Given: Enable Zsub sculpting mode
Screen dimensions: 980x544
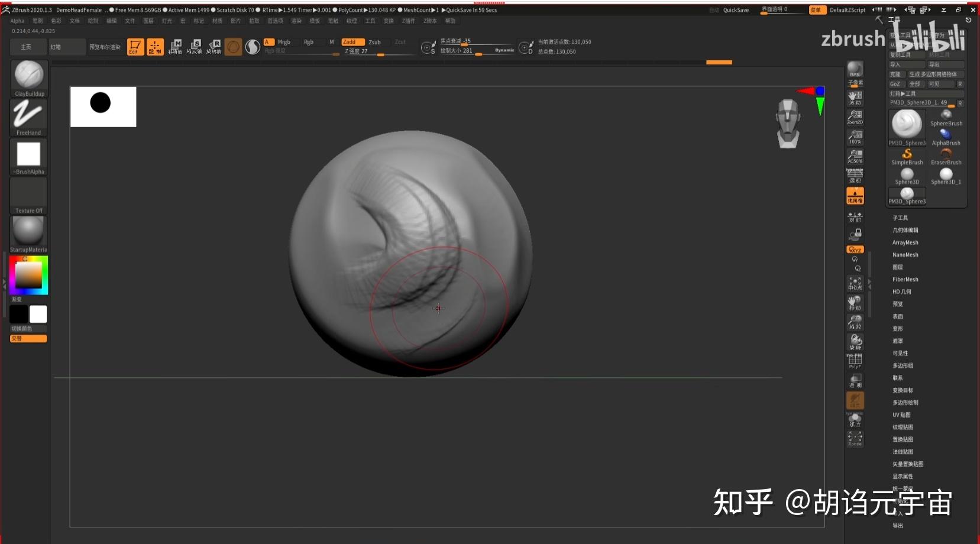Looking at the screenshot, I should click(376, 41).
